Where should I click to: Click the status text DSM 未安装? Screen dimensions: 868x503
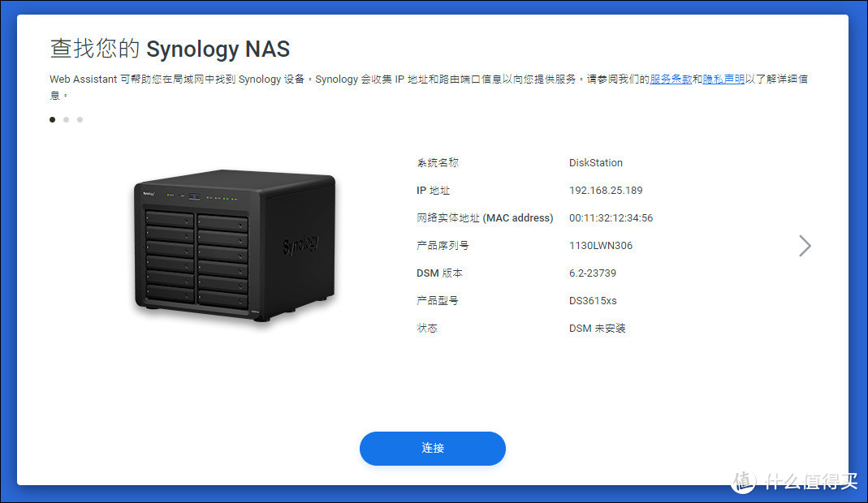coord(598,329)
